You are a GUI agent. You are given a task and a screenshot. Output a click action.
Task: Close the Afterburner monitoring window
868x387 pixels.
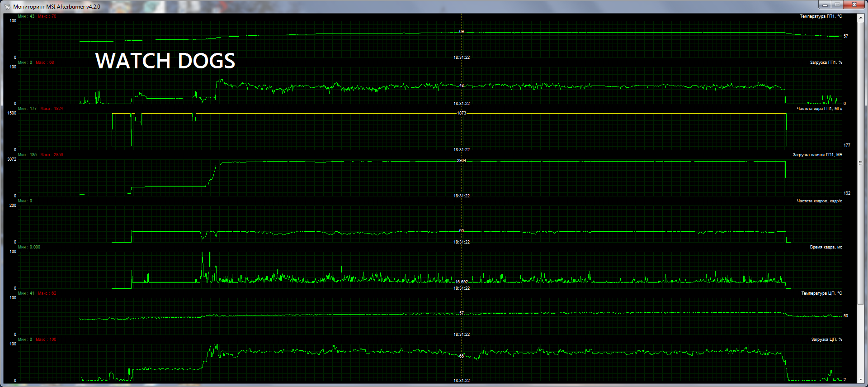pyautogui.click(x=854, y=5)
